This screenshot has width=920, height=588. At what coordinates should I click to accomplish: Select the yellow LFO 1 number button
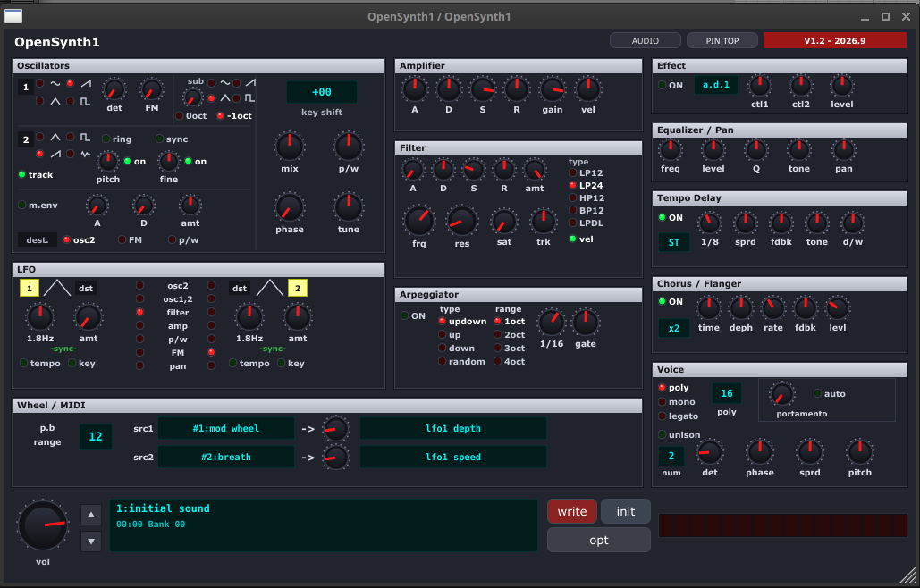coord(30,288)
